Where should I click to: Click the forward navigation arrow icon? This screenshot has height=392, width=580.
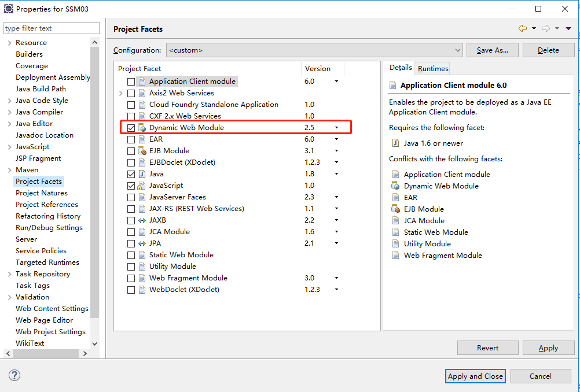click(546, 28)
